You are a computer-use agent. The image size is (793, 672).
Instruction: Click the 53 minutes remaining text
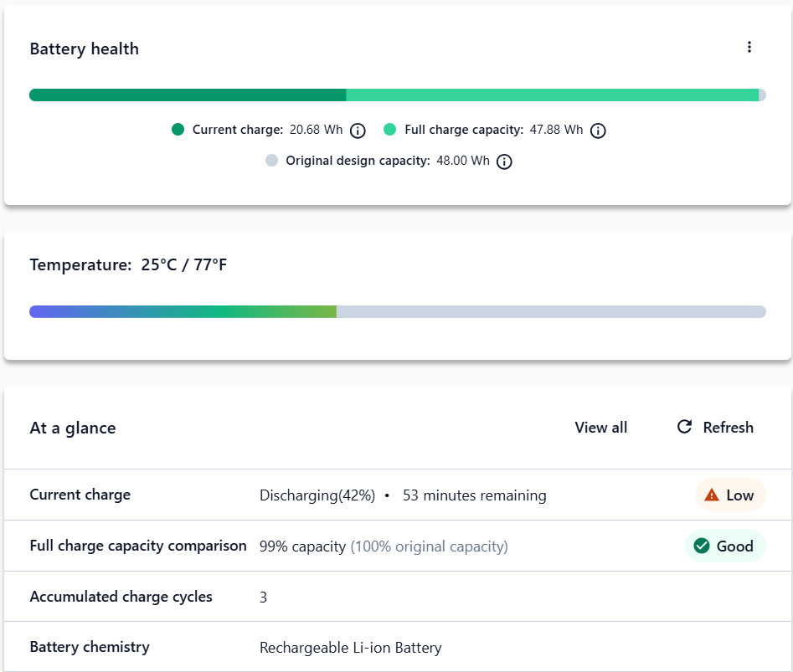[475, 495]
